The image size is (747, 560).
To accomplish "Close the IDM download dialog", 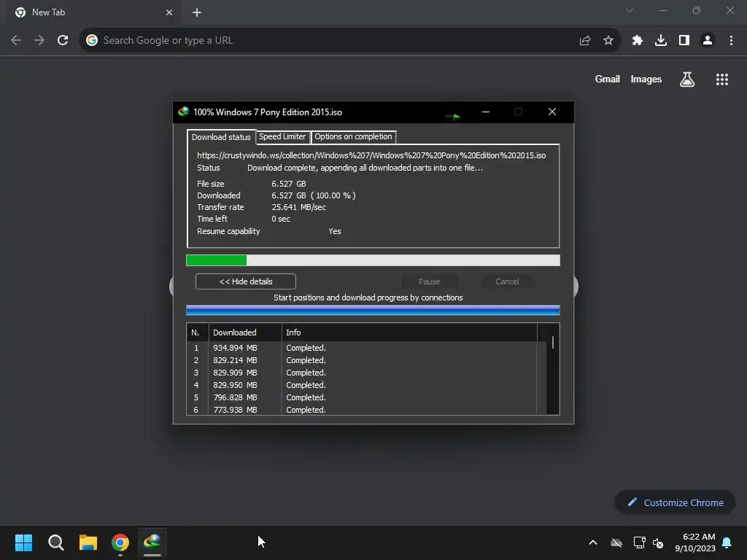I will (552, 112).
